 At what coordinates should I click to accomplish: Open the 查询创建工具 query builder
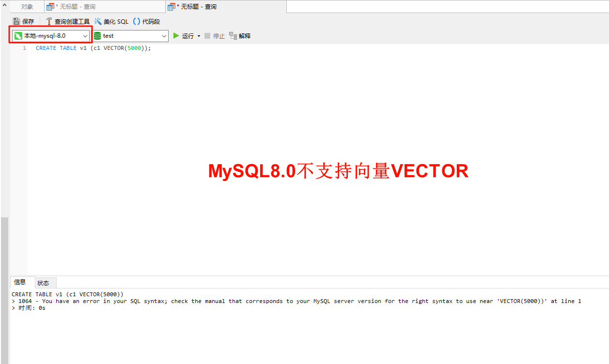48,21
